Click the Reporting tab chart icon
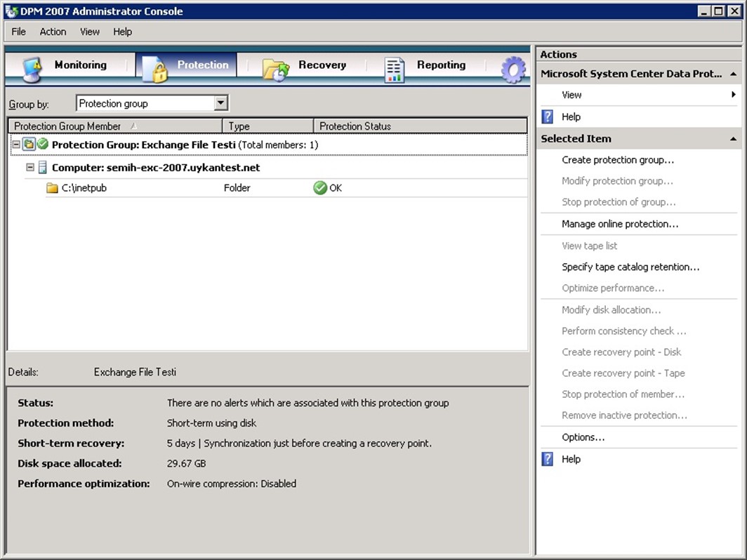This screenshot has width=747, height=560. [395, 69]
